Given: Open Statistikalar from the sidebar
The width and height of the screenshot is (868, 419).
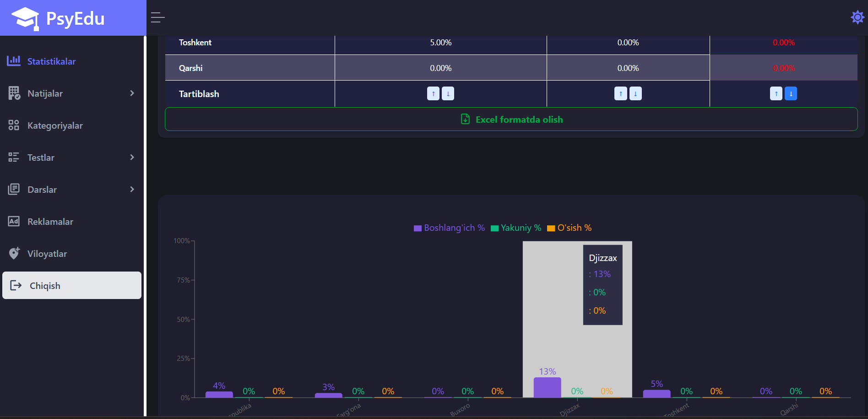Looking at the screenshot, I should point(51,61).
